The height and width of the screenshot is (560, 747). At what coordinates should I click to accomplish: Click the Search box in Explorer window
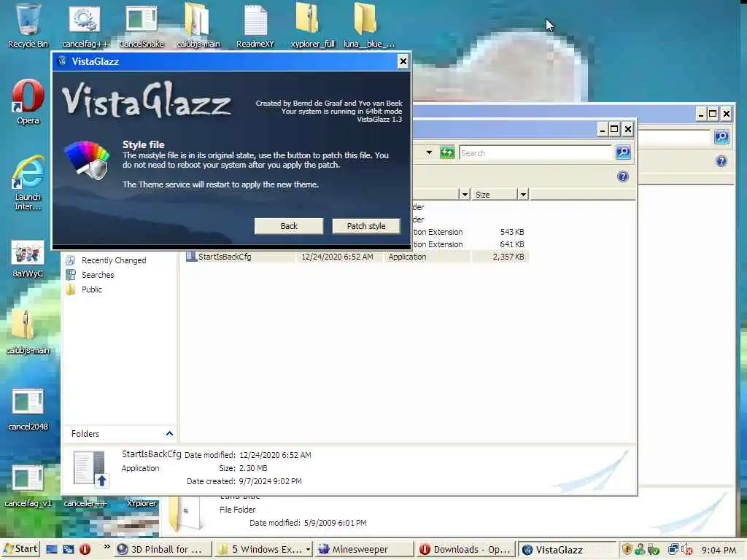[535, 153]
